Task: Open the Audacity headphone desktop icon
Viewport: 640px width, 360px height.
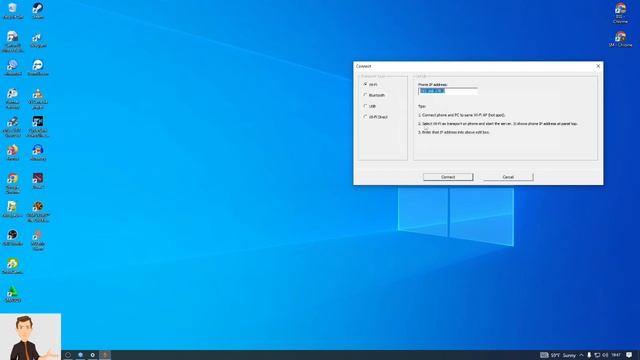Action: [x=38, y=152]
